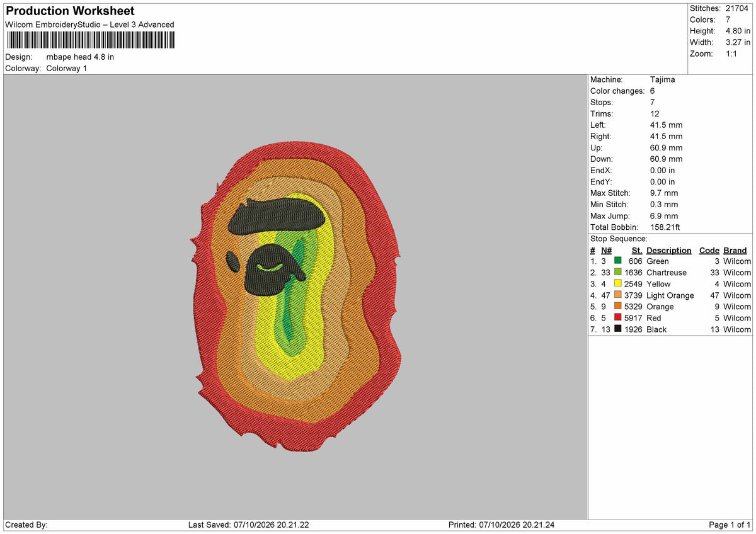
Task: Click the Max Jump value '6.9 mm'
Action: (x=664, y=215)
